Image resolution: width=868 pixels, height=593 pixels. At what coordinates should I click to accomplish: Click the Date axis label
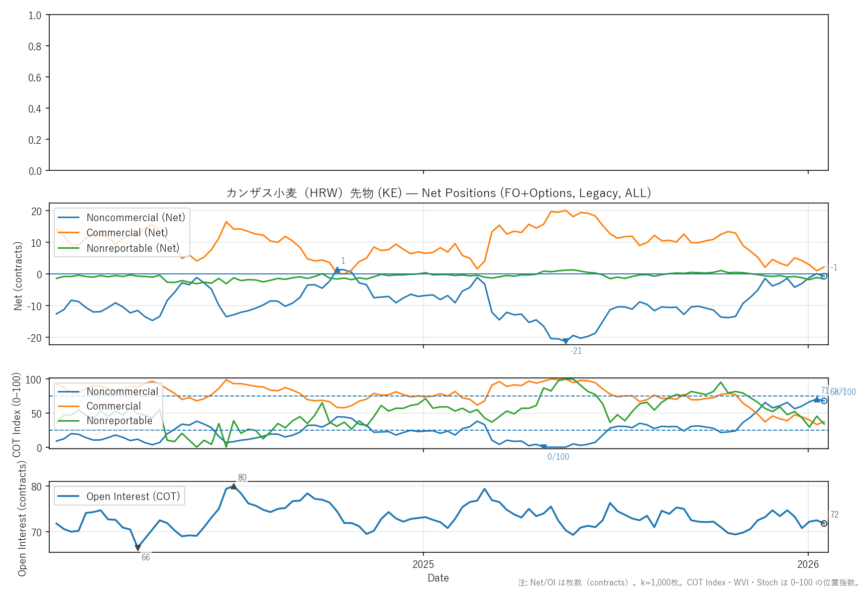[438, 578]
